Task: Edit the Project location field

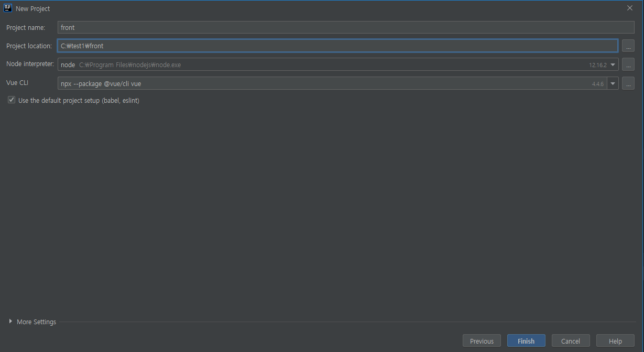Action: point(338,46)
